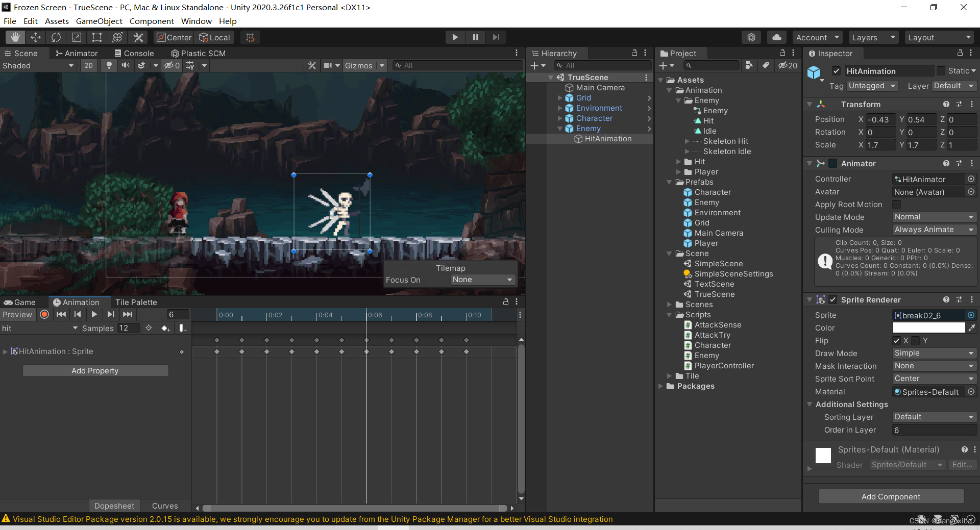Screen dimensions: 980x530
Task: Open Shaded draw mode dropdown
Action: [x=38, y=65]
